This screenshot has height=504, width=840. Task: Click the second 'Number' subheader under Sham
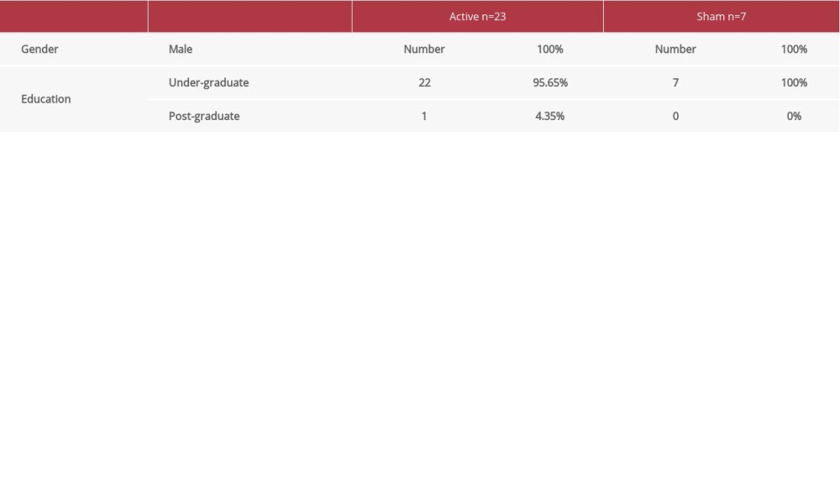[675, 49]
